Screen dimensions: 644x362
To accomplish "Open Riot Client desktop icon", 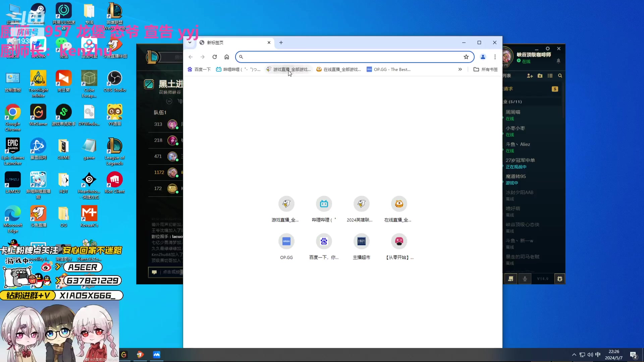I will 115,183.
